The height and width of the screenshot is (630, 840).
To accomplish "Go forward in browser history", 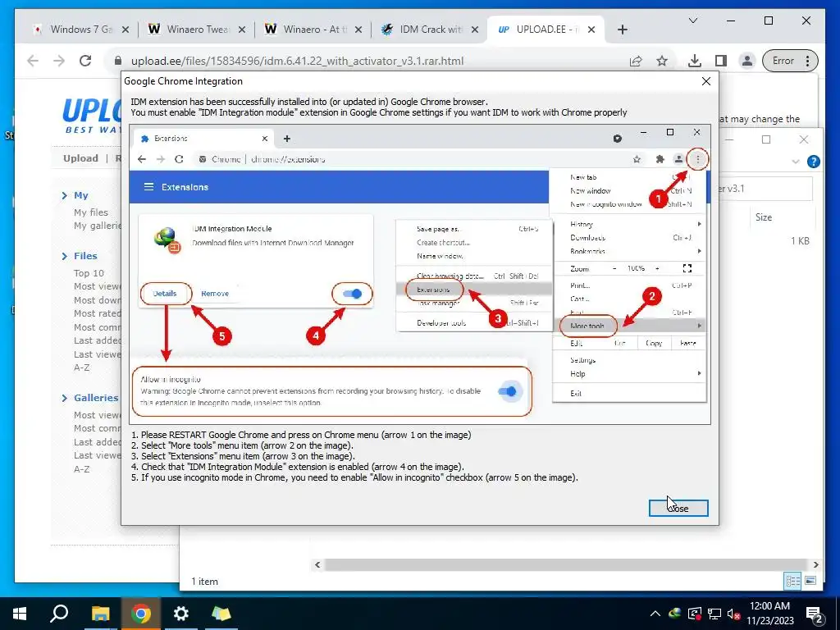I will [x=59, y=61].
